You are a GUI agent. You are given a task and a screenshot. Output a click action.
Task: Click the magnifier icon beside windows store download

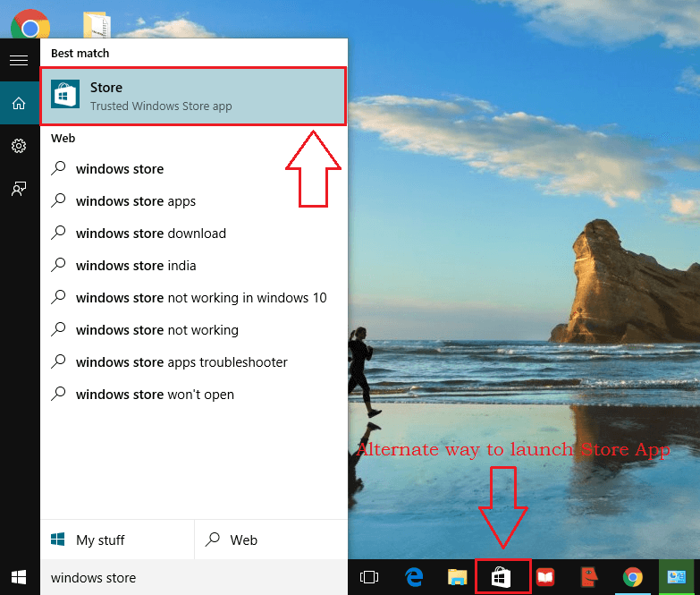click(58, 233)
